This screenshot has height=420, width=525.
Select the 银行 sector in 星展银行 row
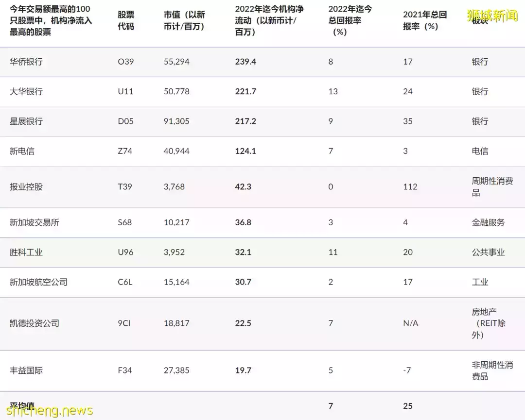(480, 121)
